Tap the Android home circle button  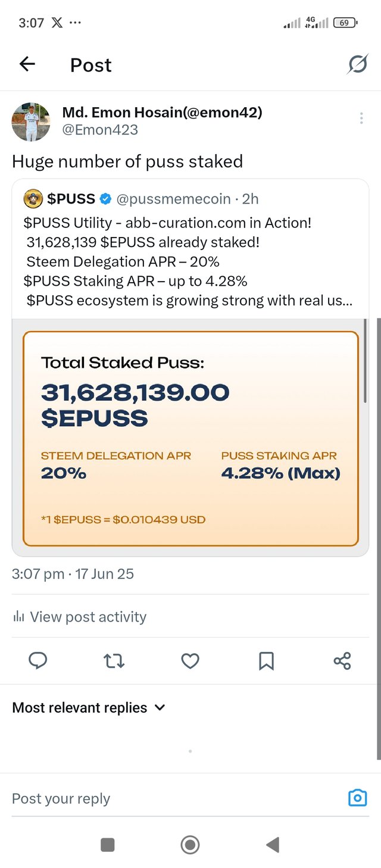click(190, 844)
